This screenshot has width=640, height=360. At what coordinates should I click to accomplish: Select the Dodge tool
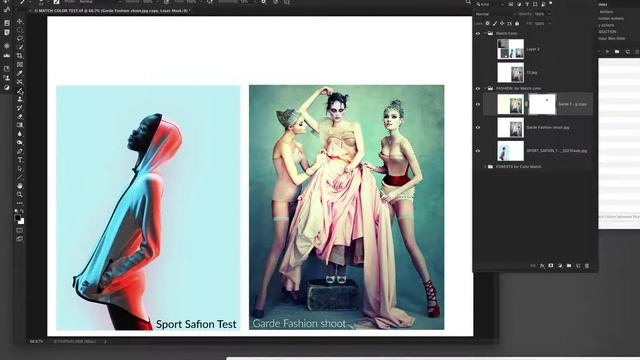tap(20, 142)
